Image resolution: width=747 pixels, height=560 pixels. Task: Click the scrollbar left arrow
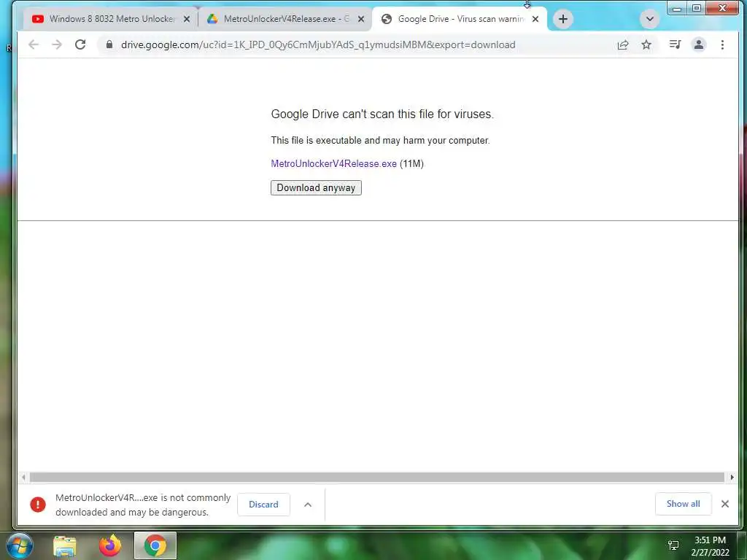23,477
